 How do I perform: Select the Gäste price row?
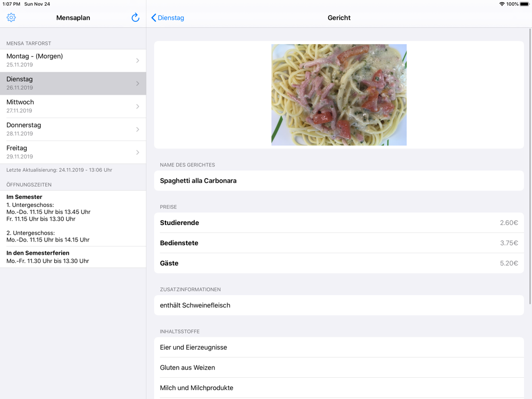tap(339, 263)
